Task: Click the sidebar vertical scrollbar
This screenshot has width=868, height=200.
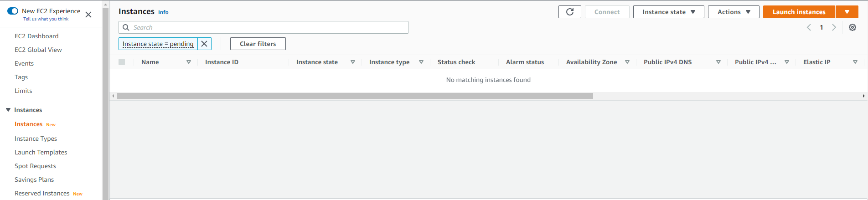Action: point(106,103)
